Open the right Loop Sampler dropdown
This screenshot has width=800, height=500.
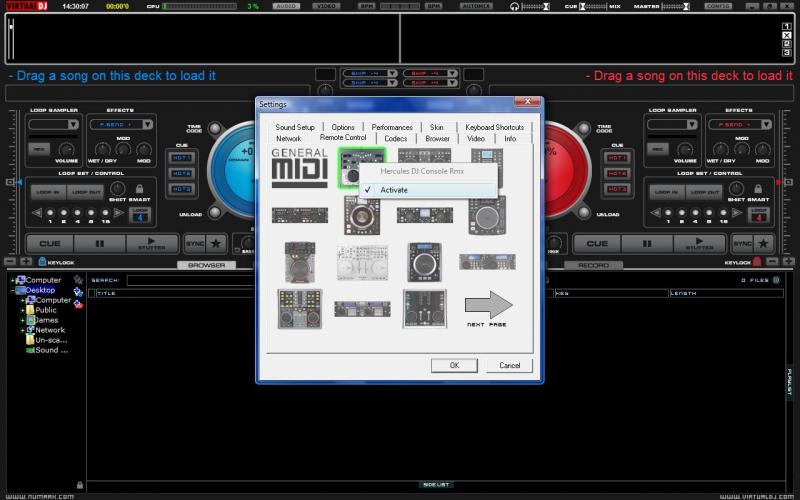pos(692,124)
